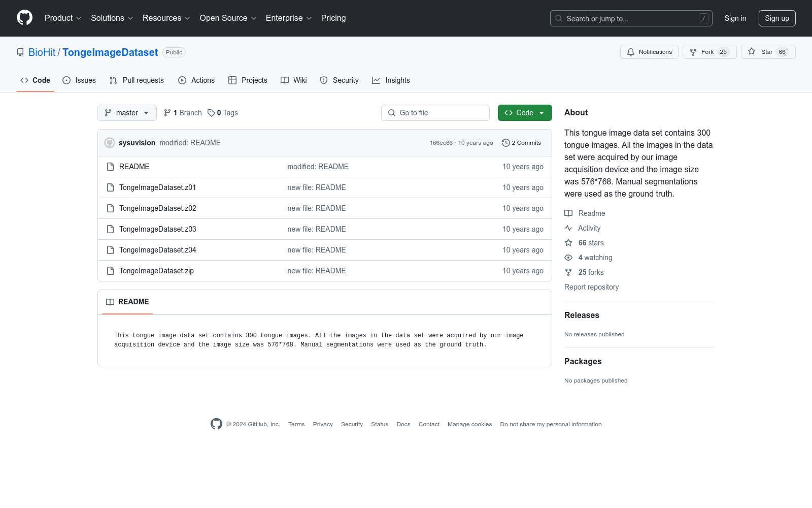Viewport: 812px width, 508px height.
Task: Switch to the Issues tab
Action: tap(79, 80)
